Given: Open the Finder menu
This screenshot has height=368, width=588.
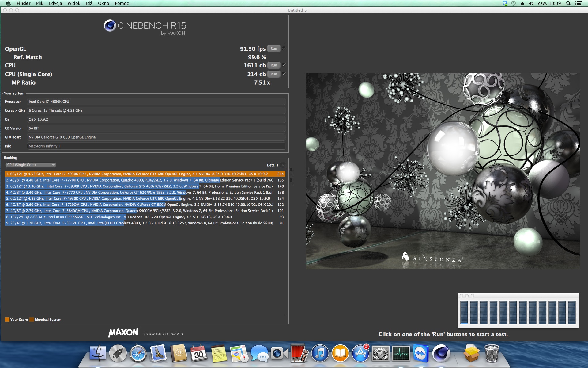Looking at the screenshot, I should 23,3.
